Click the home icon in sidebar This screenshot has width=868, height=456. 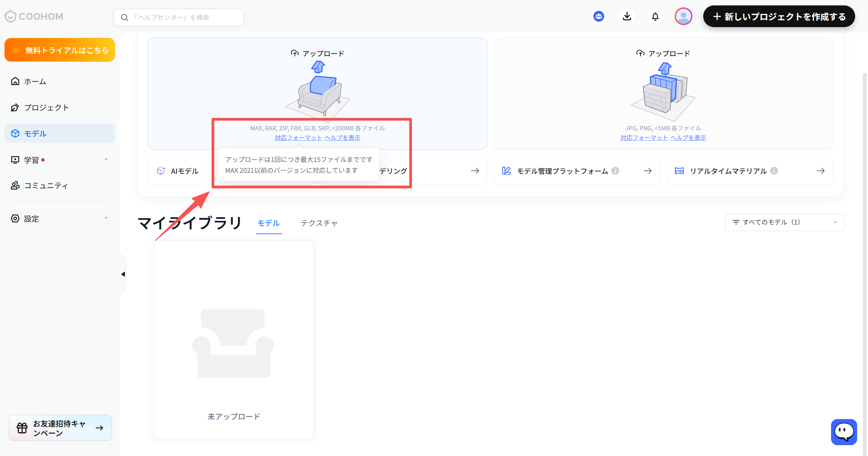pyautogui.click(x=15, y=81)
